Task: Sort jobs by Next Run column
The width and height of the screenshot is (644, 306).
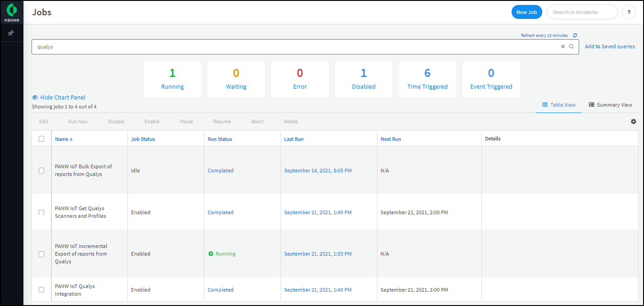Action: [x=390, y=139]
